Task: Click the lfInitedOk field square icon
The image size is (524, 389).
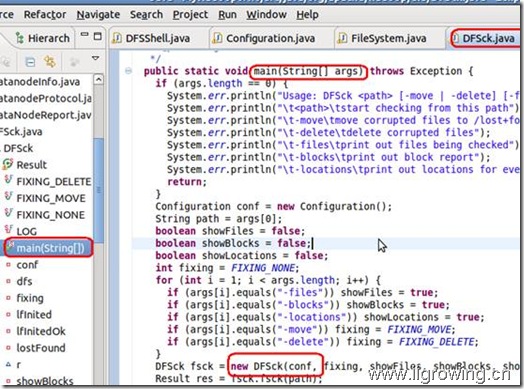Action: click(x=8, y=332)
